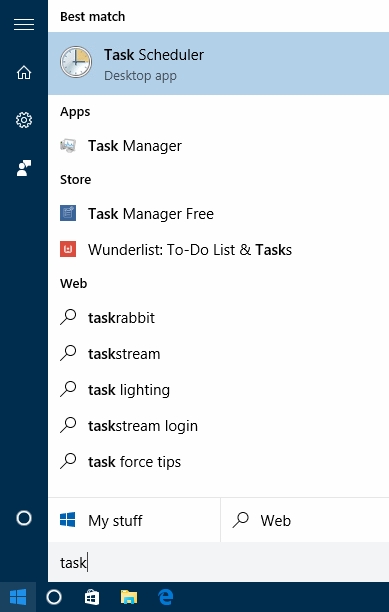The width and height of the screenshot is (389, 612).
Task: Click the Wunderlist red app icon
Action: 68,249
